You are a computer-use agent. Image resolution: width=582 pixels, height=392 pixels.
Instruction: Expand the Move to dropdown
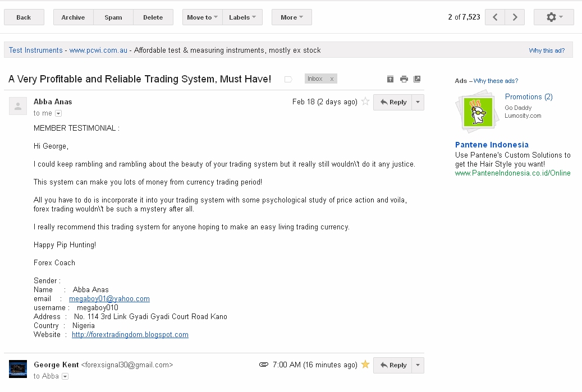(x=202, y=17)
